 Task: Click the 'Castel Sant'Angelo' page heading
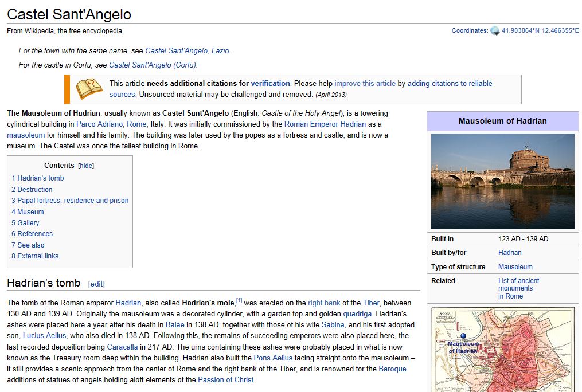(69, 14)
